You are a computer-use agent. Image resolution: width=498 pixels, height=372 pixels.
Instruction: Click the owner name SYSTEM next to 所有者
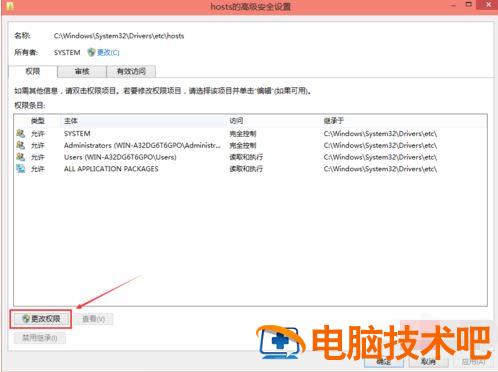(x=67, y=52)
